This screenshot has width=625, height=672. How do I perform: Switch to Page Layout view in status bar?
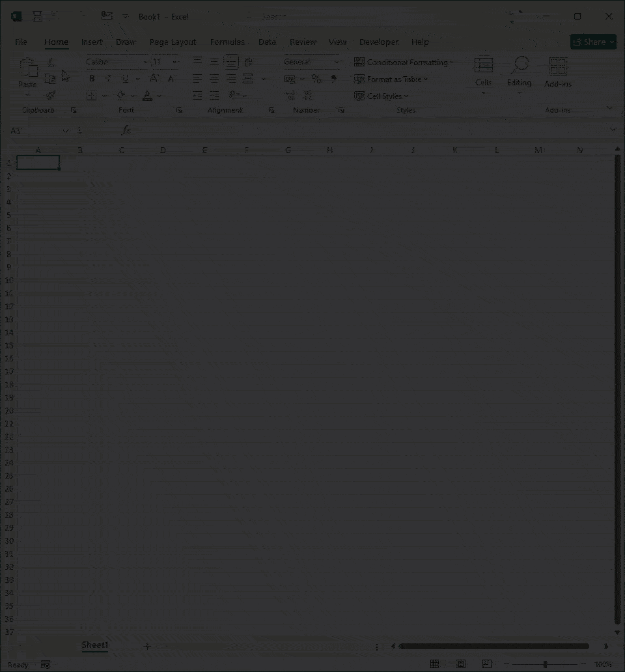coord(461,664)
